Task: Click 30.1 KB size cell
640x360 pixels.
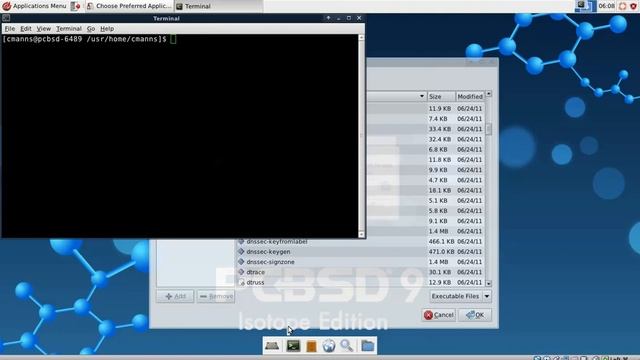Action: pos(440,272)
